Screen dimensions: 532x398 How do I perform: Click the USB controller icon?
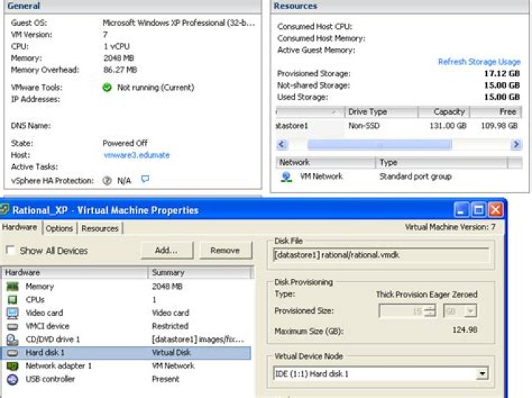tap(13, 380)
